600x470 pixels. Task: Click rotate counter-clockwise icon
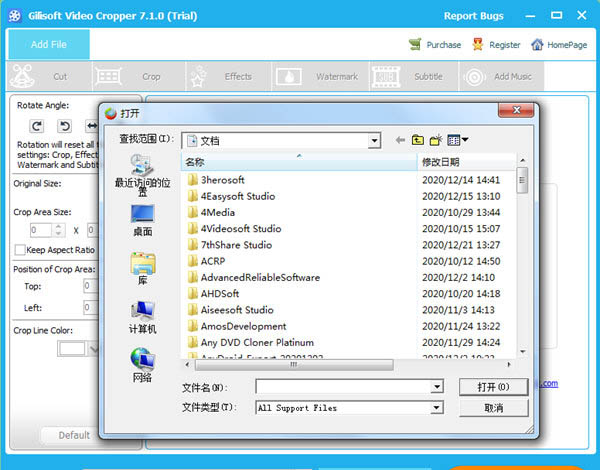pyautogui.click(x=65, y=126)
